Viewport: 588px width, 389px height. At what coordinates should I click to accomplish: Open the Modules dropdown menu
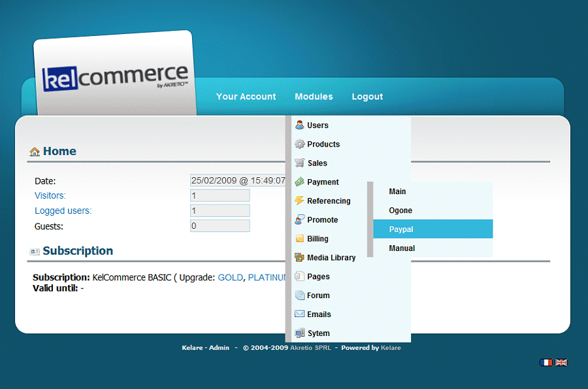click(314, 97)
